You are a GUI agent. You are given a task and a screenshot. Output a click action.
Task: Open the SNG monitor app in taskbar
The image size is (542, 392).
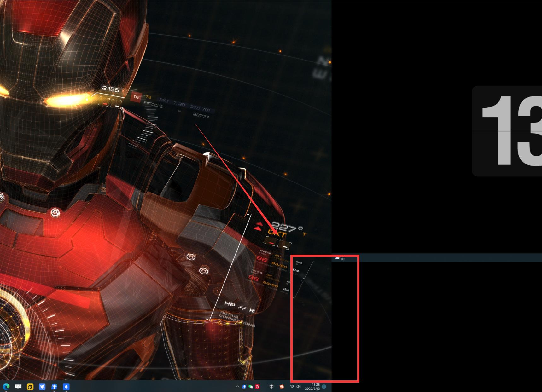tap(18, 387)
